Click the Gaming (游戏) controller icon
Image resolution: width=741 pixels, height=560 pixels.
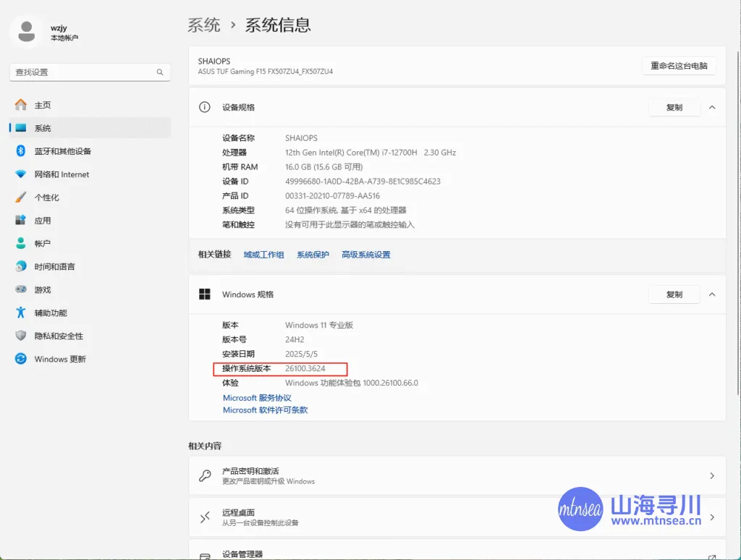coord(20,289)
